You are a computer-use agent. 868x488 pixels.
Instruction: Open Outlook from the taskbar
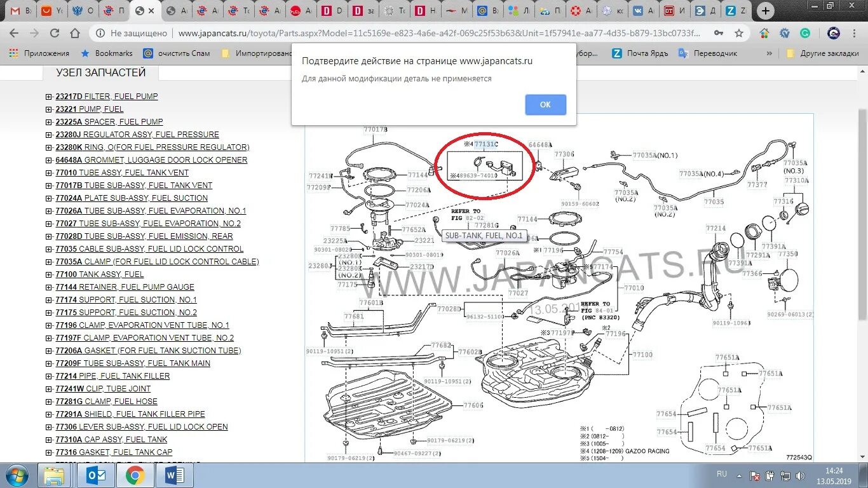96,475
